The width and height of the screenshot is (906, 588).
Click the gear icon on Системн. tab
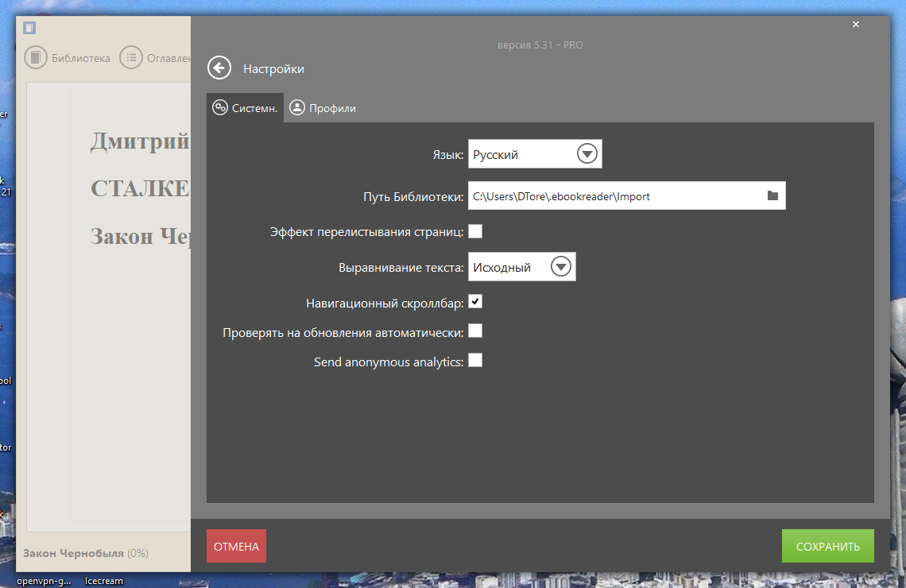pyautogui.click(x=220, y=107)
